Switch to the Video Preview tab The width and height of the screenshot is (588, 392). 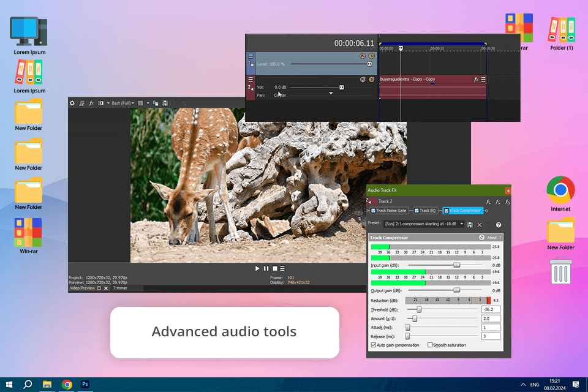[x=82, y=288]
